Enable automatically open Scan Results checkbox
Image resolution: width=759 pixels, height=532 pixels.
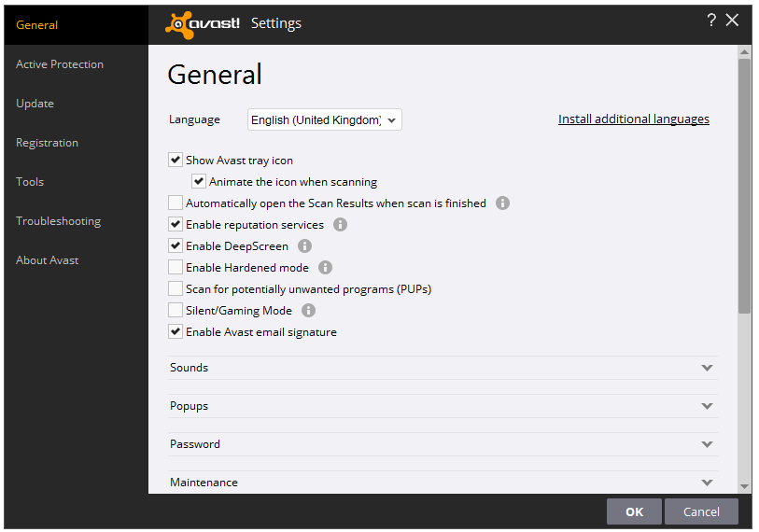click(176, 203)
